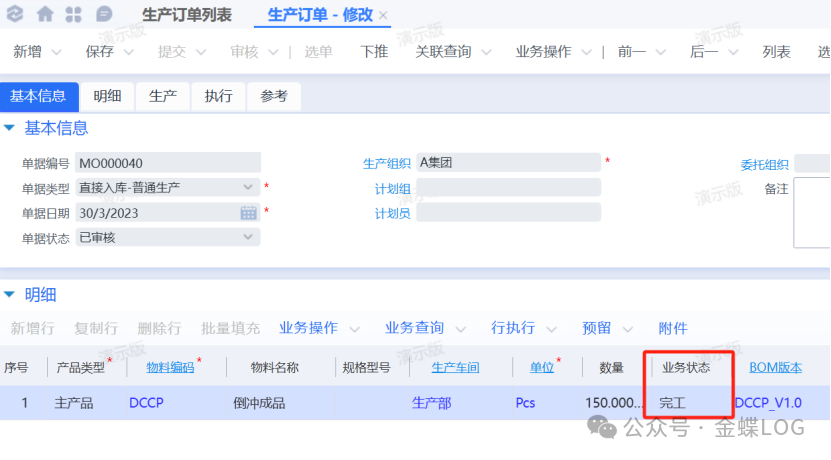Image resolution: width=831 pixels, height=460 pixels.
Task: Click the 附件 button in detail toolbar
Action: (673, 328)
